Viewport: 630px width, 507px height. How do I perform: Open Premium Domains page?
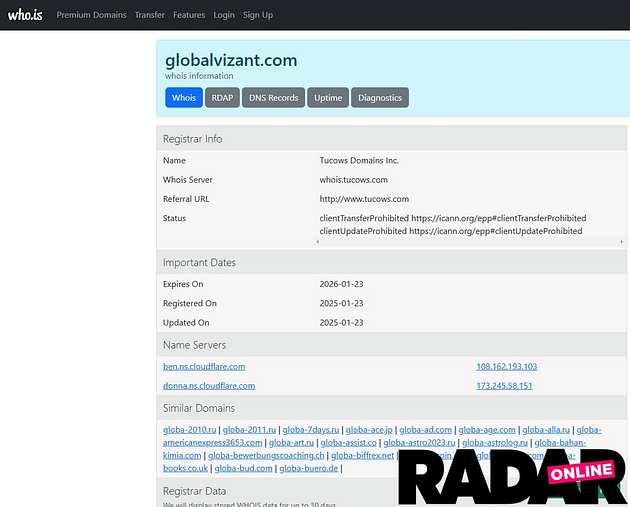pos(91,15)
